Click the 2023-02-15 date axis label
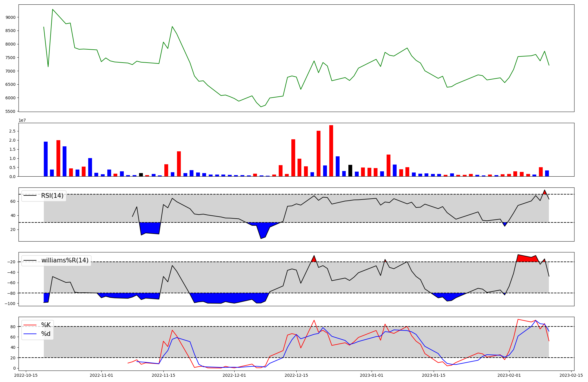588x382 pixels. (571, 375)
